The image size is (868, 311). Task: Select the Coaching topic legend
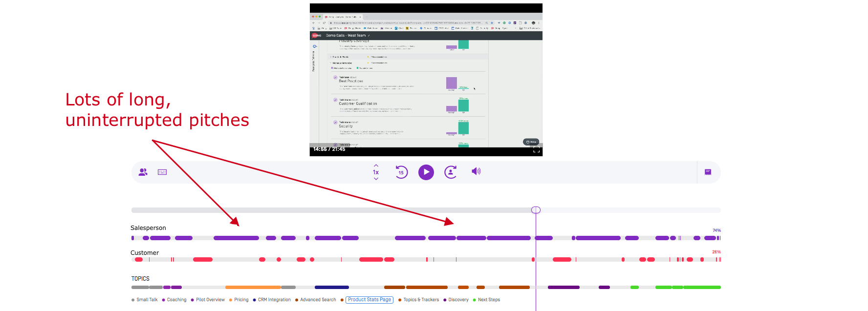[x=174, y=300]
